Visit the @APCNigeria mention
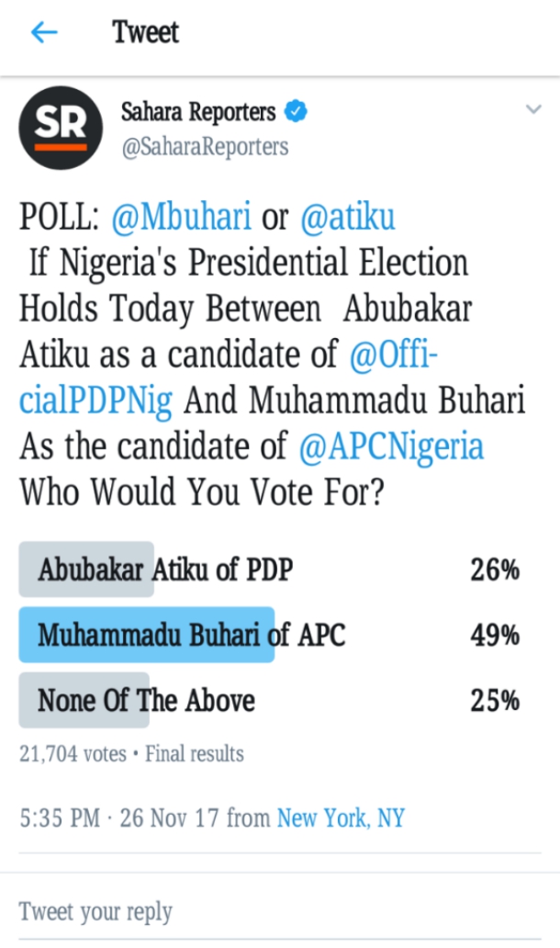560x948 pixels. tap(392, 447)
